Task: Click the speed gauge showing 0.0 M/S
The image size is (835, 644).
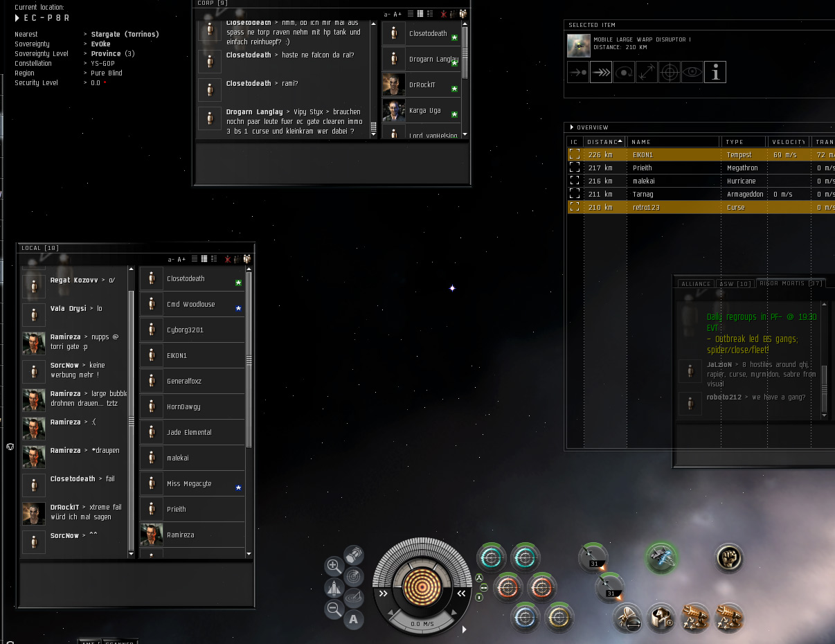Action: pyautogui.click(x=421, y=623)
